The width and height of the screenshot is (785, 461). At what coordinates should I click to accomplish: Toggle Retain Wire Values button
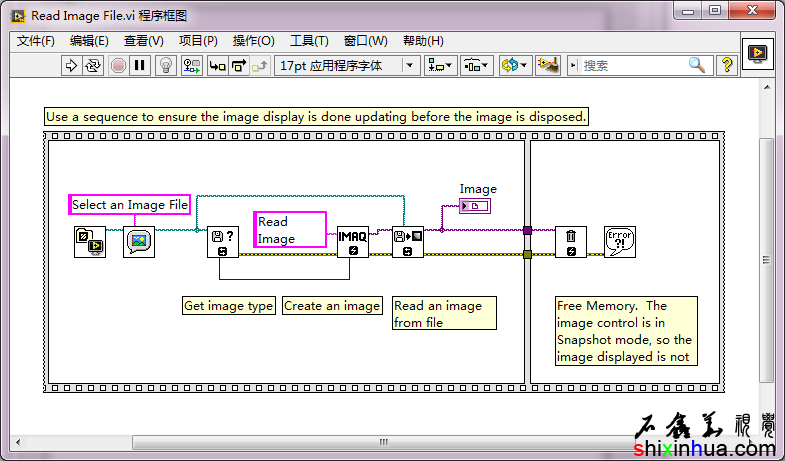pyautogui.click(x=191, y=65)
